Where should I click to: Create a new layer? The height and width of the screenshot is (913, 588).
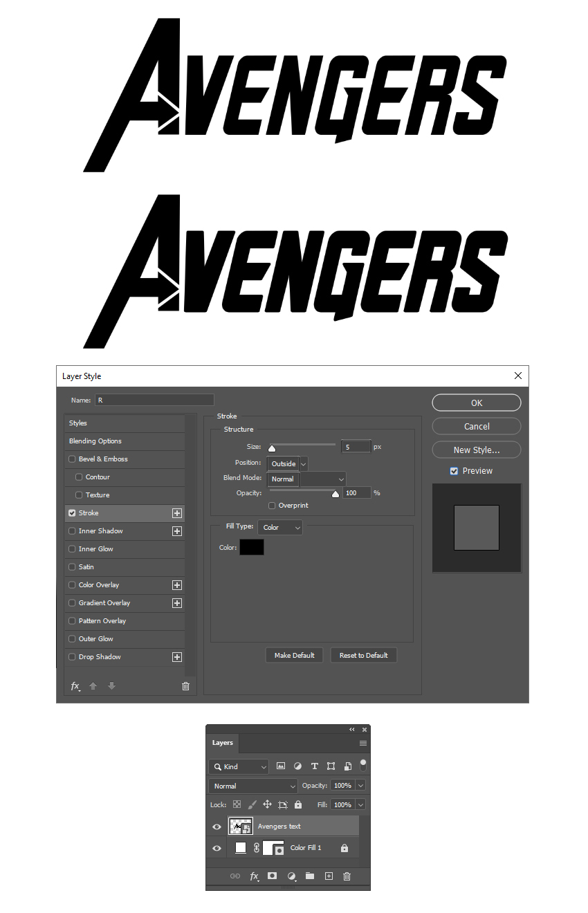click(x=329, y=876)
